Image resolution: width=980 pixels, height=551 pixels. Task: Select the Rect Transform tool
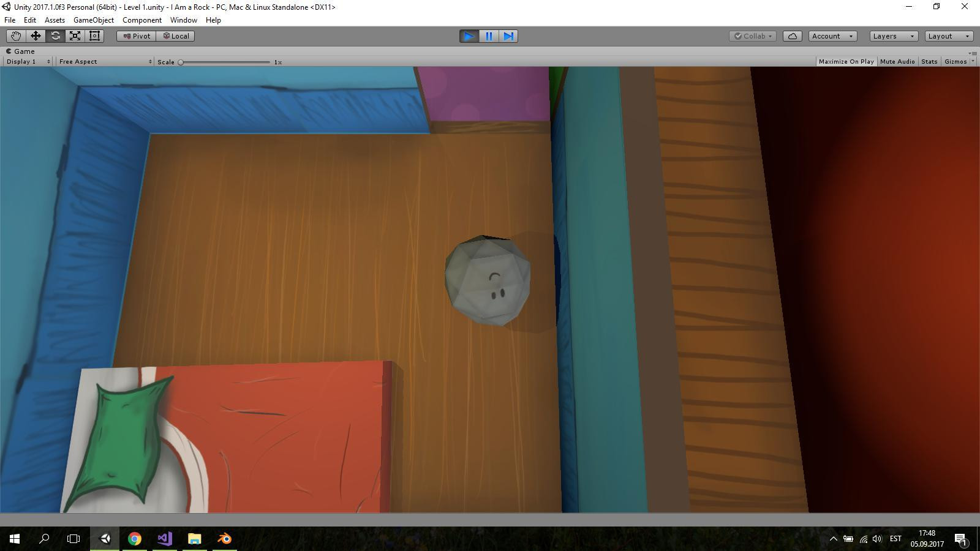[x=94, y=36]
